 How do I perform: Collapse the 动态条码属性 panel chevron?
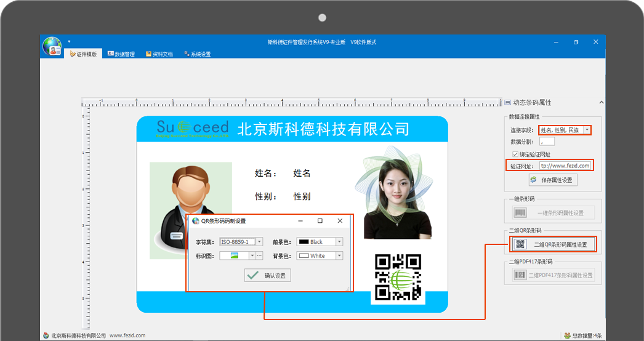tap(602, 102)
